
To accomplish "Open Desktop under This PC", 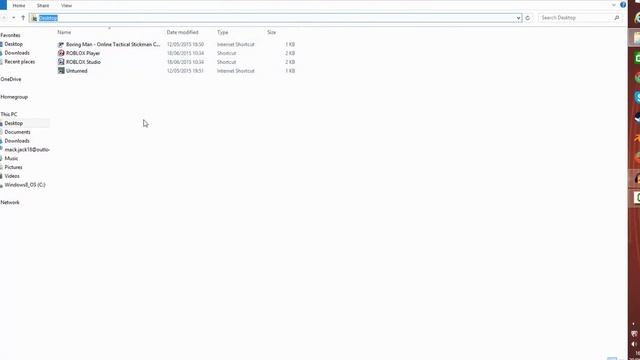I will [13, 123].
